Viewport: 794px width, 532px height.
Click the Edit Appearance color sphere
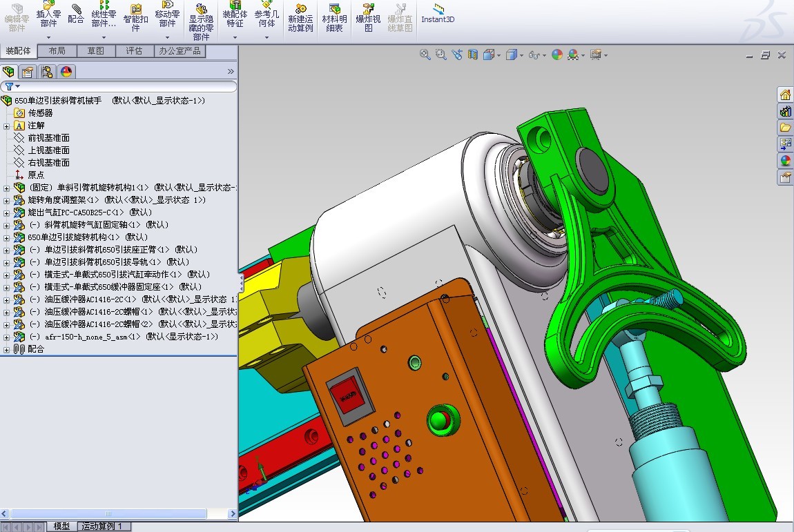(x=557, y=55)
